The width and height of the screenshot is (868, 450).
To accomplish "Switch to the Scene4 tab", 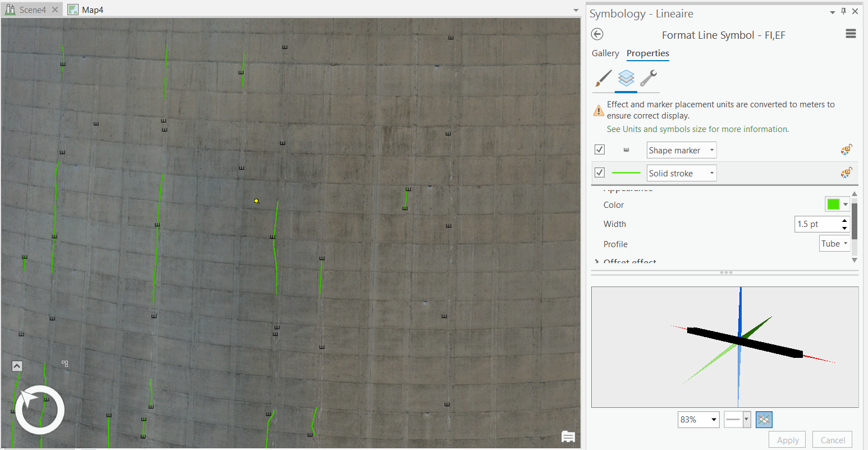I will [x=33, y=10].
